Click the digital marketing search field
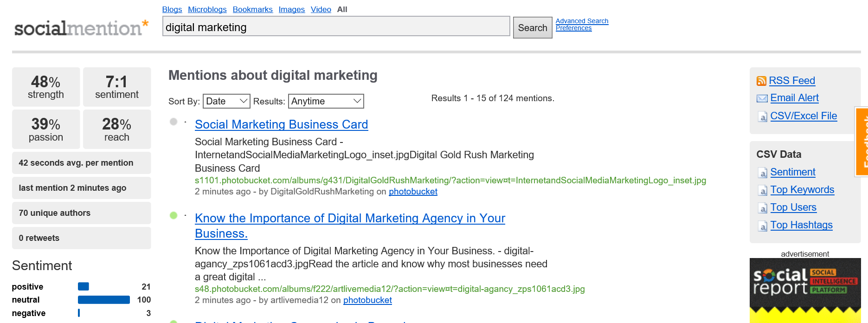This screenshot has width=868, height=323. tap(336, 26)
